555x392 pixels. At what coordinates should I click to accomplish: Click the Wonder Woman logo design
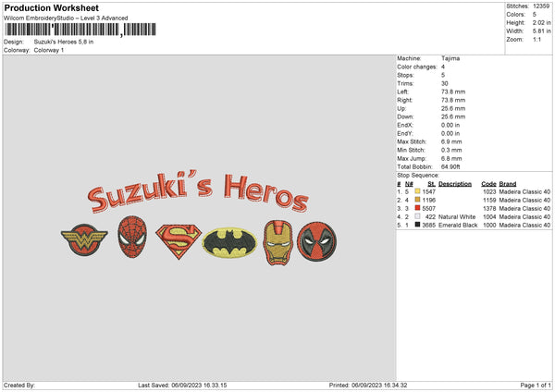[x=77, y=240]
